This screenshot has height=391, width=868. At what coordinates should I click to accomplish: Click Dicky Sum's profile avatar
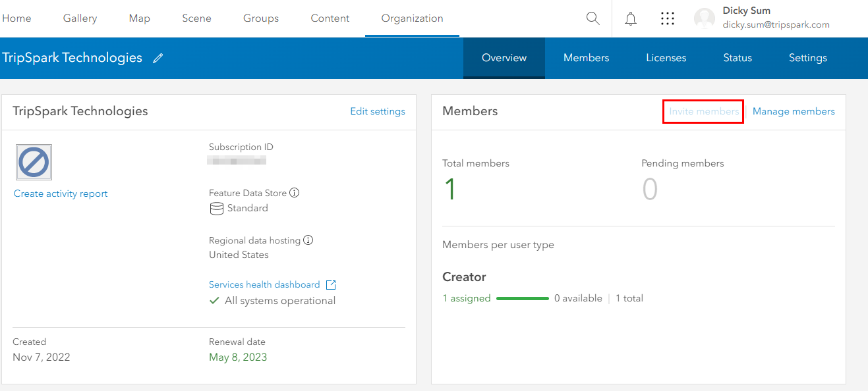click(704, 18)
